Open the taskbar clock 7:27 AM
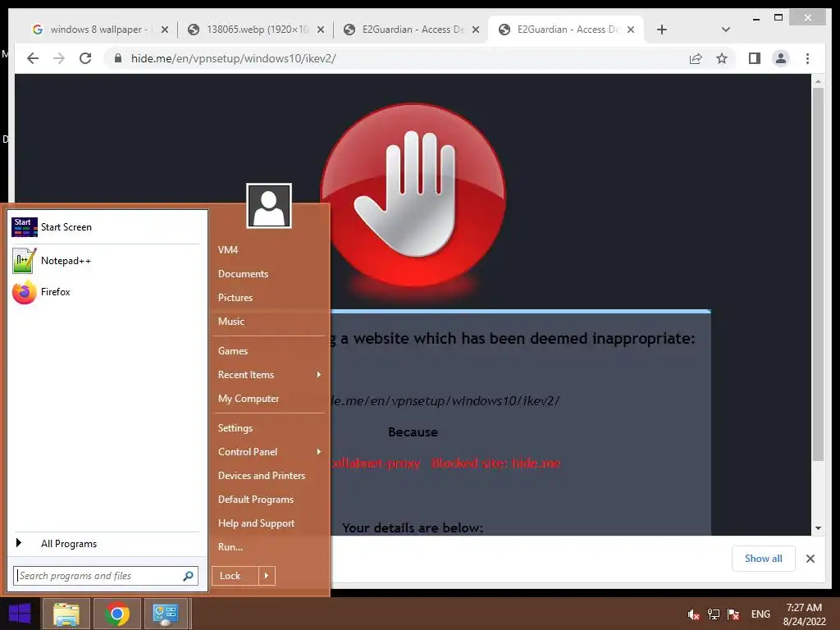Screen dimensions: 840x630 (x=804, y=614)
